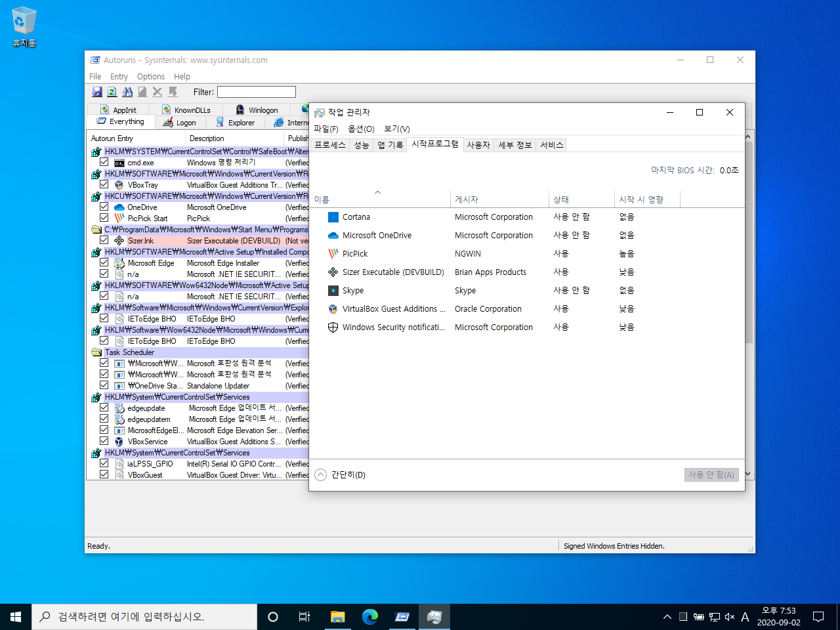Open the Windows Start button
The image size is (840, 630).
(16, 617)
